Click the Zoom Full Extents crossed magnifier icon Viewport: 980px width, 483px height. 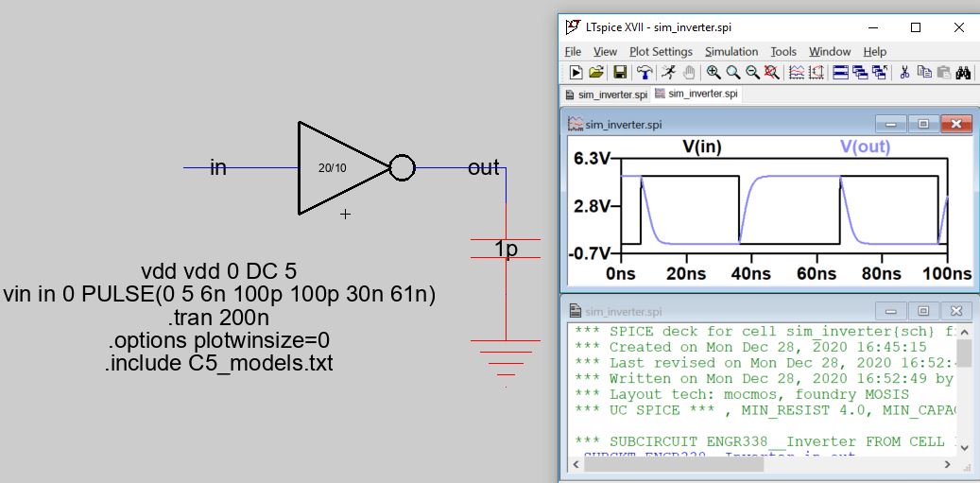tap(772, 73)
